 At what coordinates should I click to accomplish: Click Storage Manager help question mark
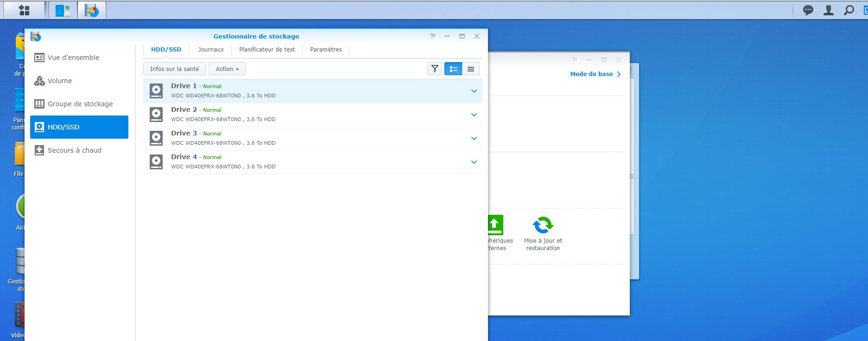tap(432, 36)
